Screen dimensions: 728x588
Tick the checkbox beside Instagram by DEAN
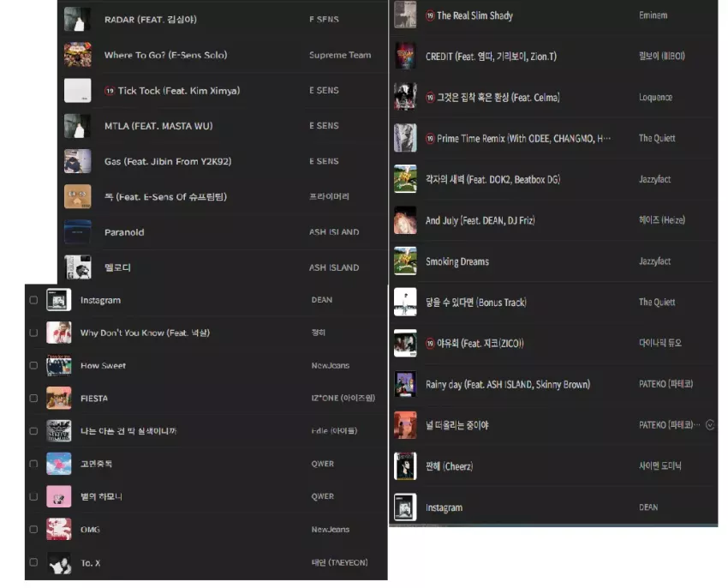33,300
